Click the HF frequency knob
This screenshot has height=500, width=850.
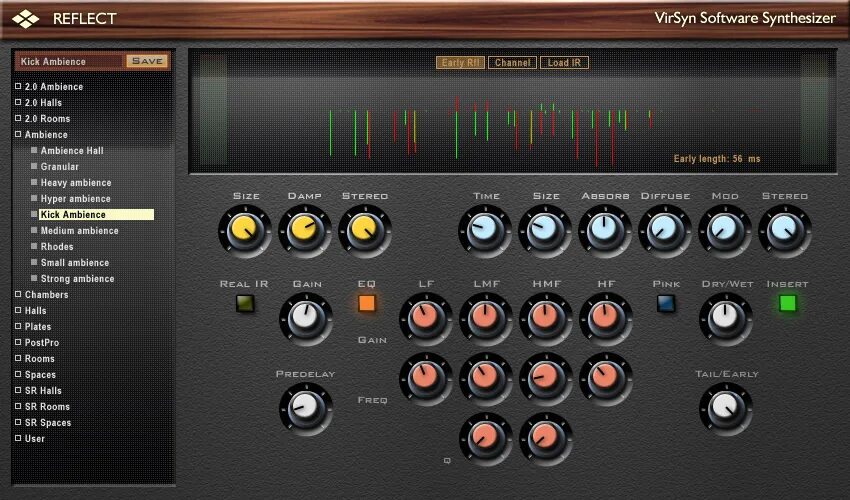(x=606, y=378)
